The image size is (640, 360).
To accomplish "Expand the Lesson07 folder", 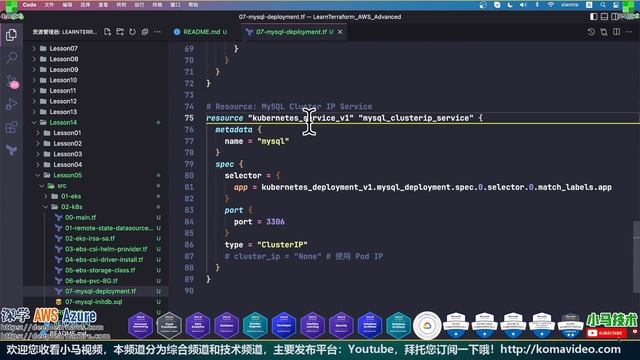I will pos(63,48).
